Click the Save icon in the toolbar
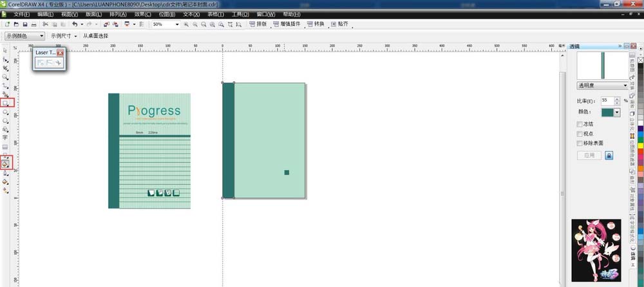 [x=24, y=24]
